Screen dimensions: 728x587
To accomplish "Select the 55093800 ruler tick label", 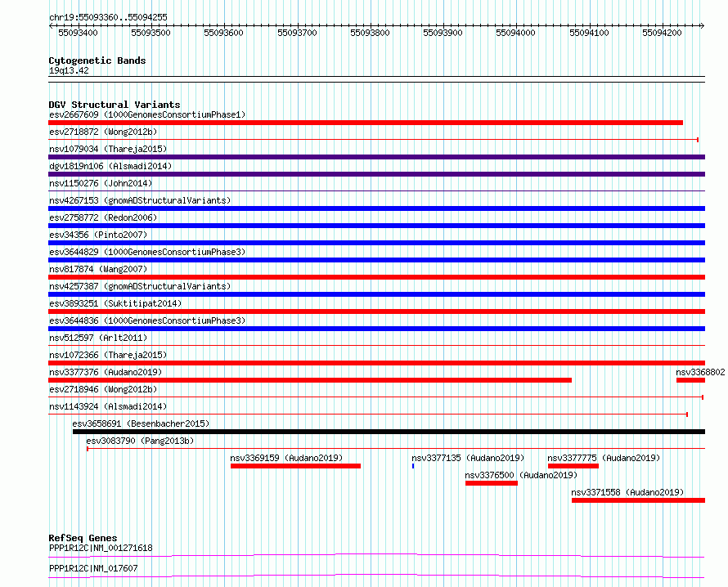I will 370,33.
